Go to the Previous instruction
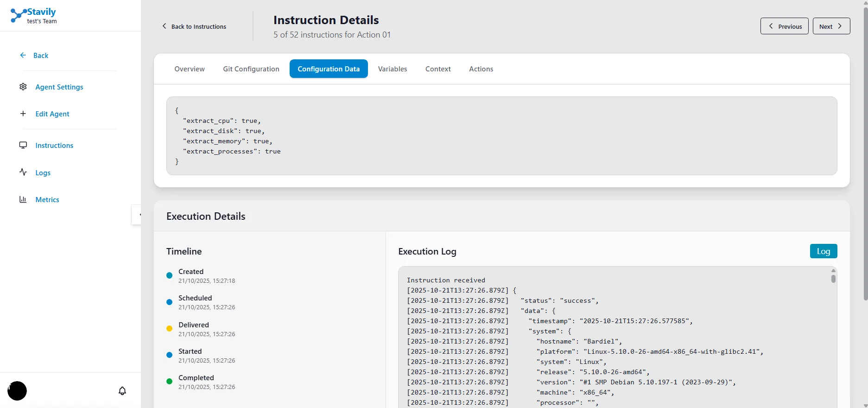The image size is (868, 408). point(784,26)
